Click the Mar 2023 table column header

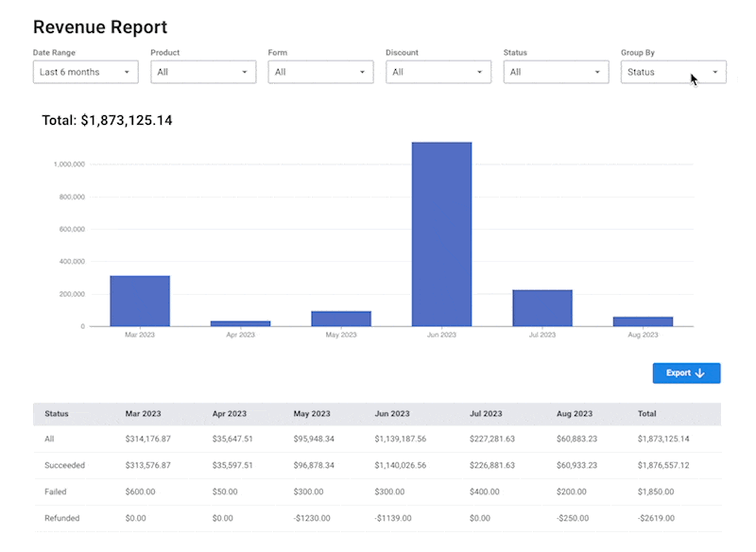pos(144,414)
